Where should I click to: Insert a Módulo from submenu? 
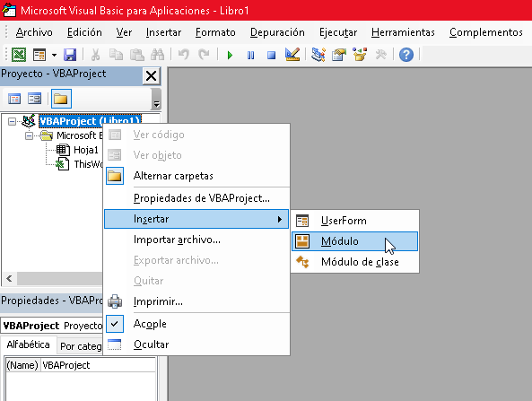click(354, 241)
